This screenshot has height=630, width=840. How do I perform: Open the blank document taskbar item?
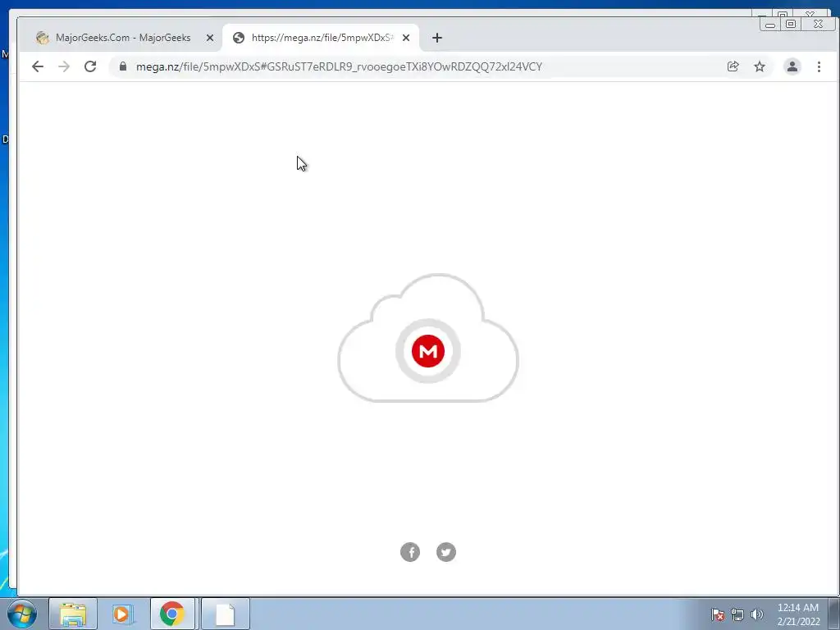click(225, 614)
